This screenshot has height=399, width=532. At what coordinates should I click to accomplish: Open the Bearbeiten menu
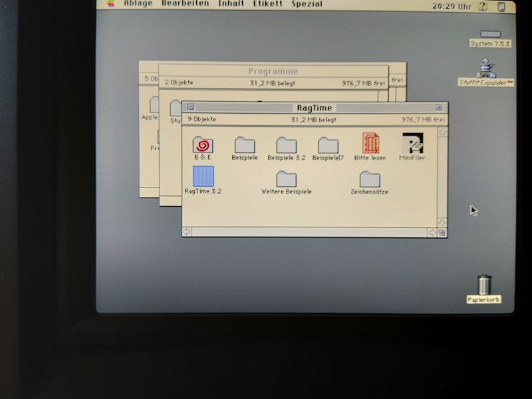(185, 4)
